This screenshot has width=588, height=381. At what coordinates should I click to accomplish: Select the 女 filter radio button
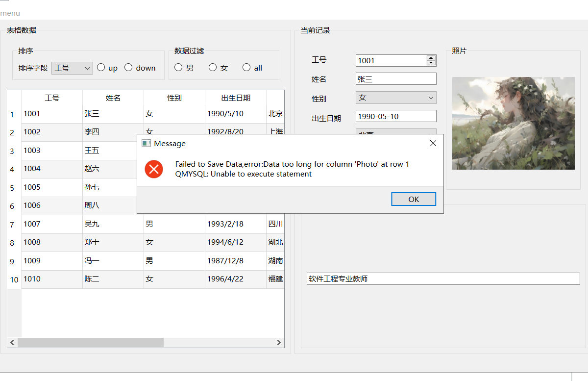[219, 68]
